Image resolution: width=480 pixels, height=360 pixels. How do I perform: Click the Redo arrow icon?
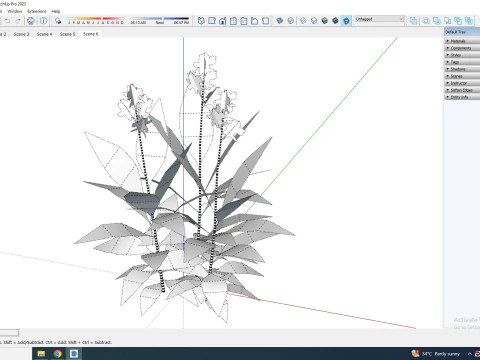click(x=18, y=21)
